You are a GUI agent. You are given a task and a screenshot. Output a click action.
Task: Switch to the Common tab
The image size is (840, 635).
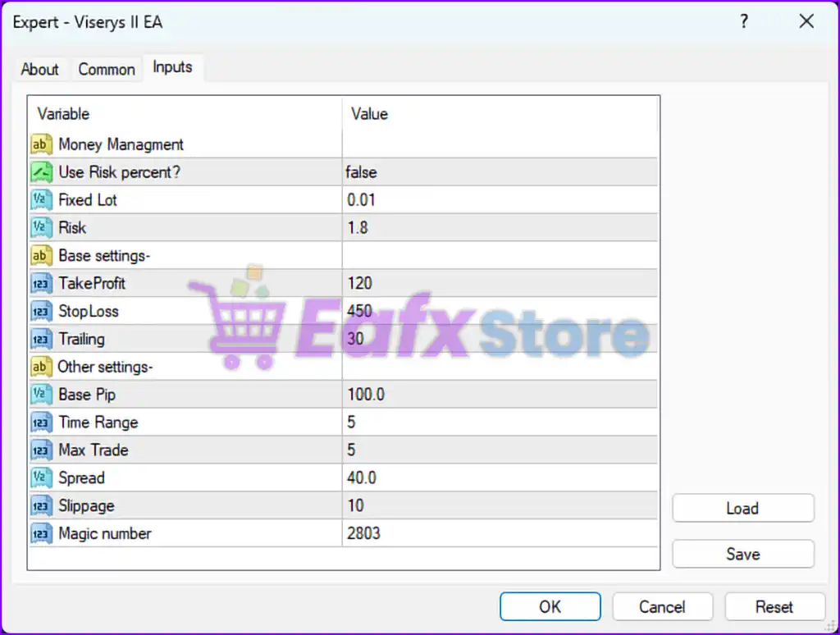pyautogui.click(x=107, y=69)
